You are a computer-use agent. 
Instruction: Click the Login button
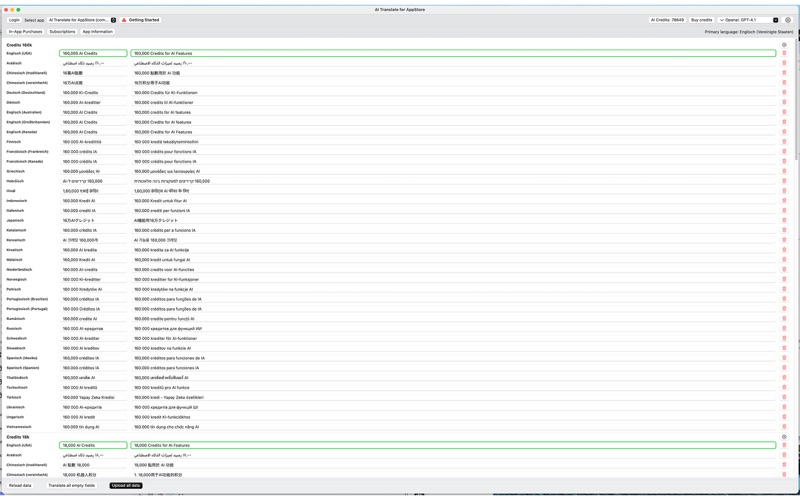pyautogui.click(x=14, y=20)
